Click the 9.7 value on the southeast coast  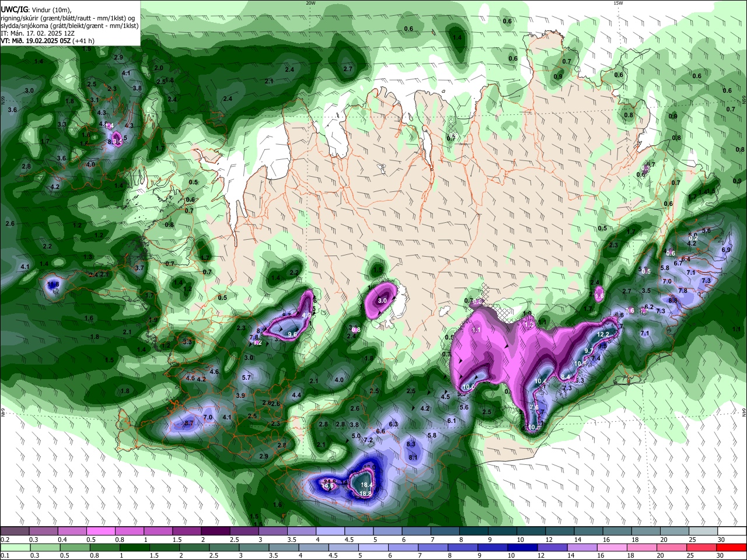coord(589,350)
